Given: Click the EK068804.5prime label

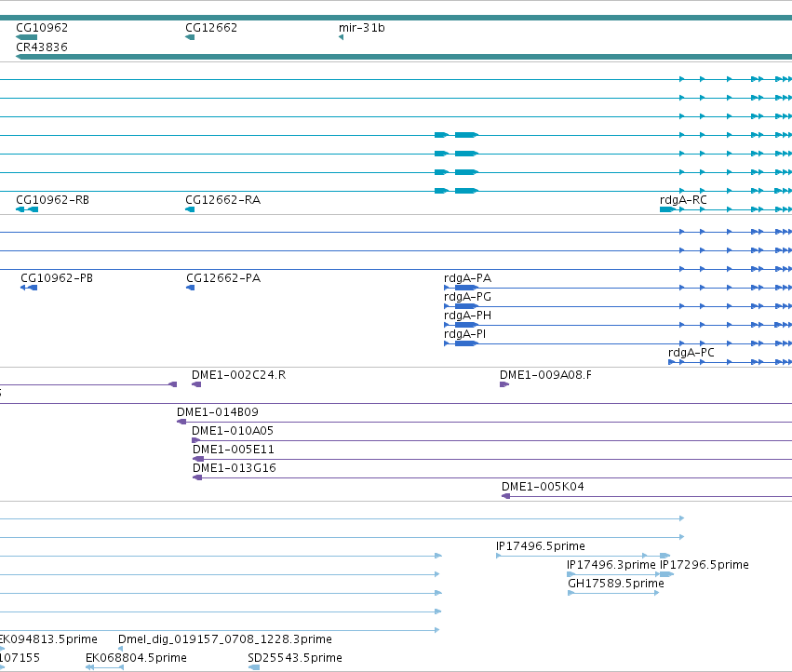Looking at the screenshot, I should 136,658.
